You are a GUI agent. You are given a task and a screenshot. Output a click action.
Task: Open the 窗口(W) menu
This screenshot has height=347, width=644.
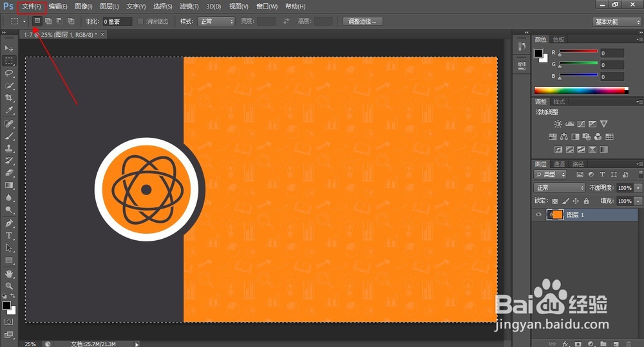[267, 6]
